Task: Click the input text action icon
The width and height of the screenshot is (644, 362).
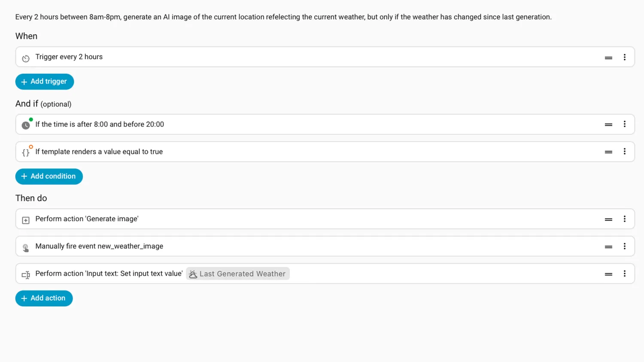Action: click(26, 275)
